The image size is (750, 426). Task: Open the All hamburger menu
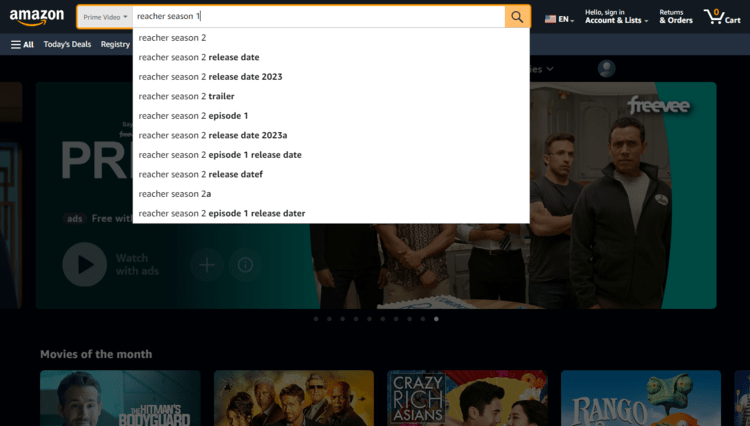pyautogui.click(x=22, y=44)
